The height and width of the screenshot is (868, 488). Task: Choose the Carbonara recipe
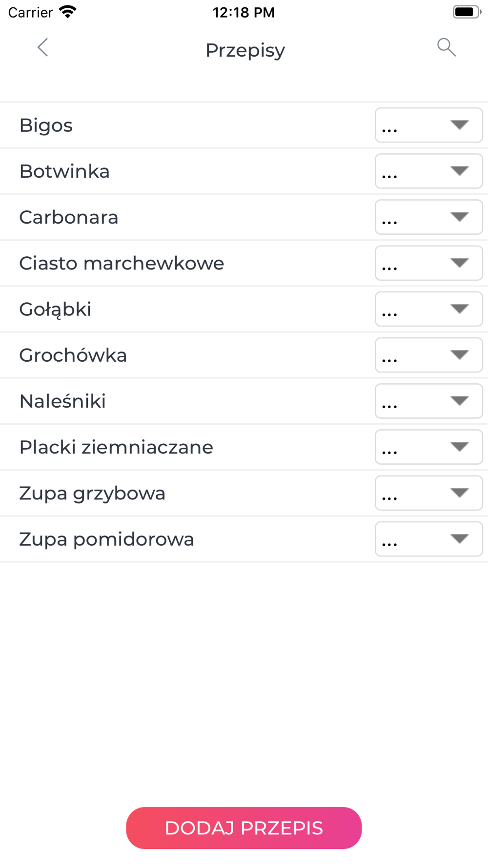tap(69, 217)
